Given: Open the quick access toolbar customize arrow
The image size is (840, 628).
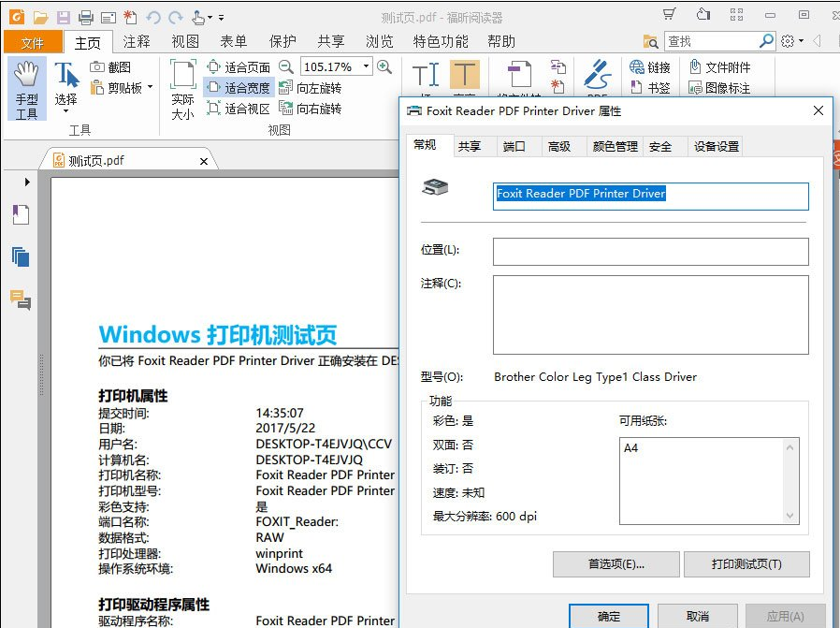Looking at the screenshot, I should pos(222,18).
